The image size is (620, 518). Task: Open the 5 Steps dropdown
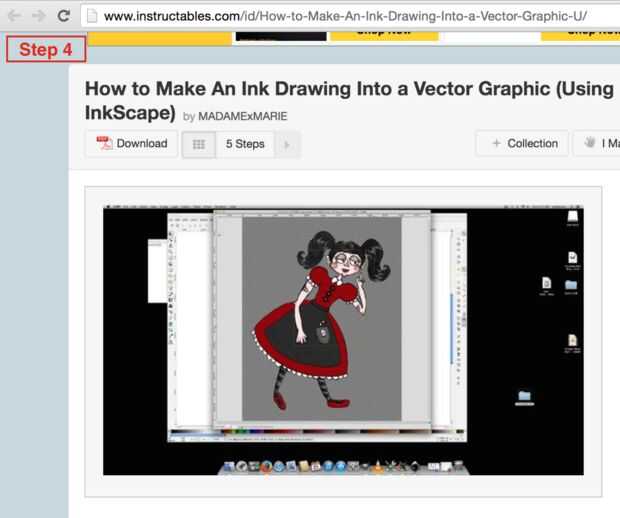[x=245, y=144]
